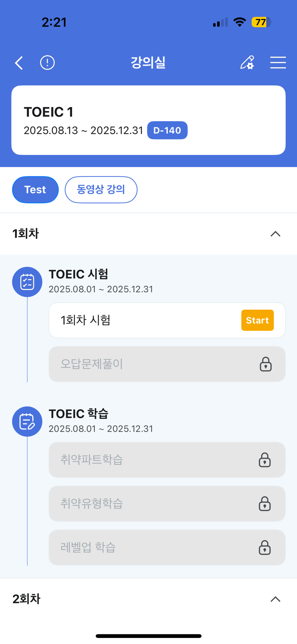Tap the battery indicator in status bar
This screenshot has width=297, height=644.
tap(262, 22)
